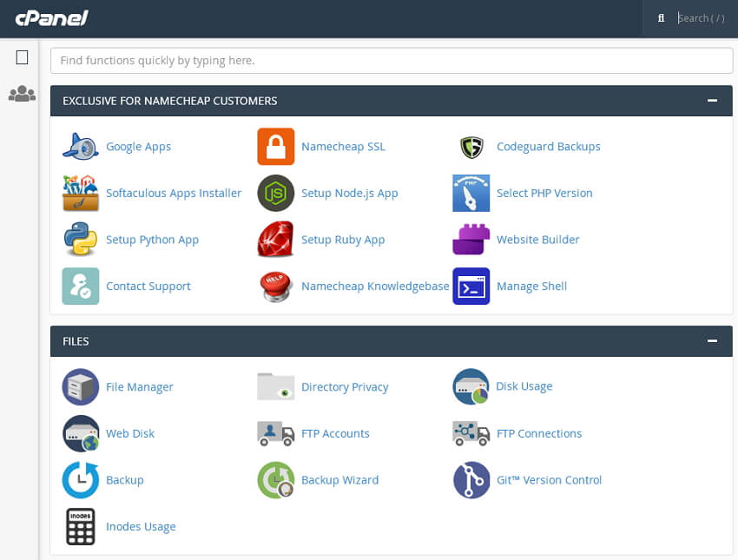Click the red Help button Knowledgebase icon
Viewport: 738px width, 560px height.
276,287
